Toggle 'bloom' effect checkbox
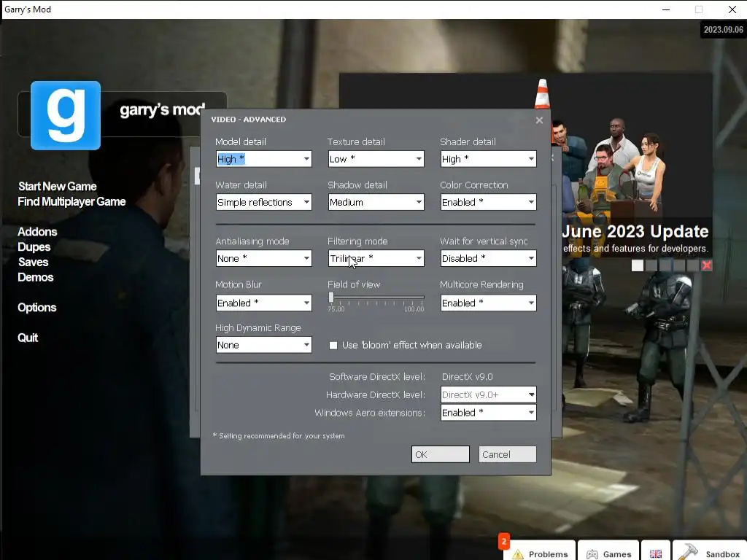This screenshot has height=560, width=747. point(333,345)
